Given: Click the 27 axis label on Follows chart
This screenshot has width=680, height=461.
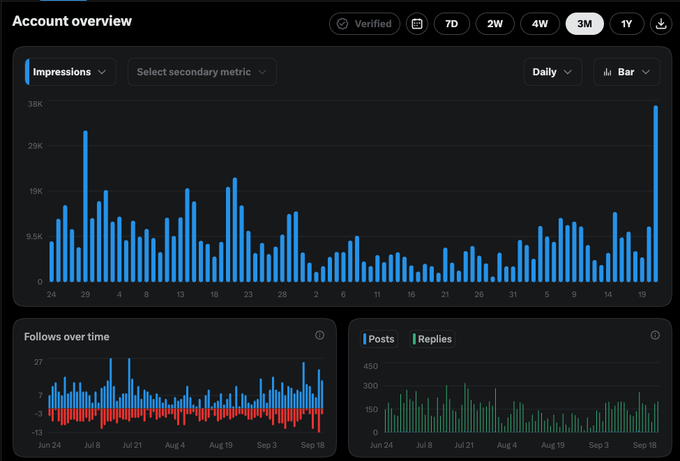Looking at the screenshot, I should point(39,362).
